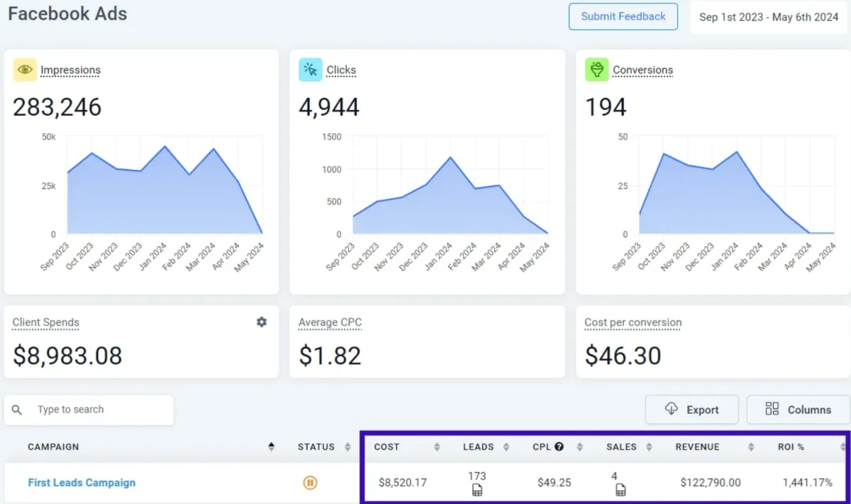Click paused status icon for First Leads Campaign

coord(310,483)
